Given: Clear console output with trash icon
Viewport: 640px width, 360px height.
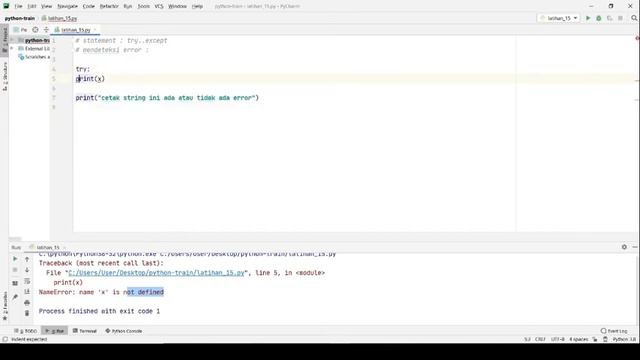Looking at the screenshot, I should pos(27,313).
